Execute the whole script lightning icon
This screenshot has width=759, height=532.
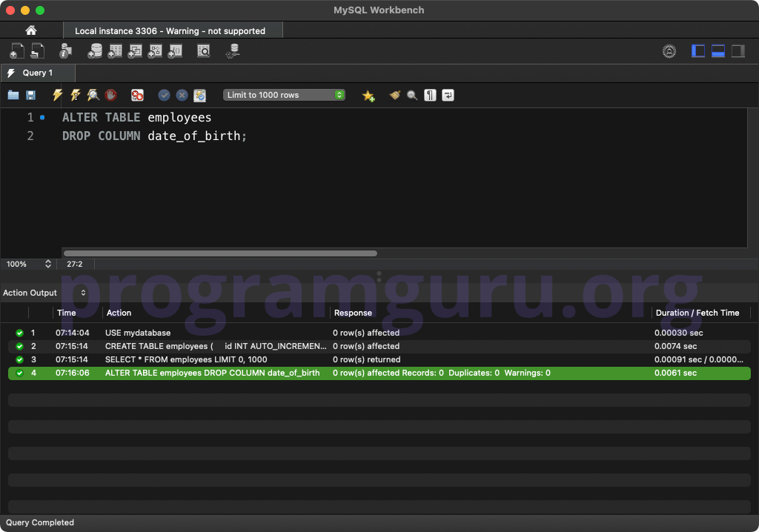(58, 95)
